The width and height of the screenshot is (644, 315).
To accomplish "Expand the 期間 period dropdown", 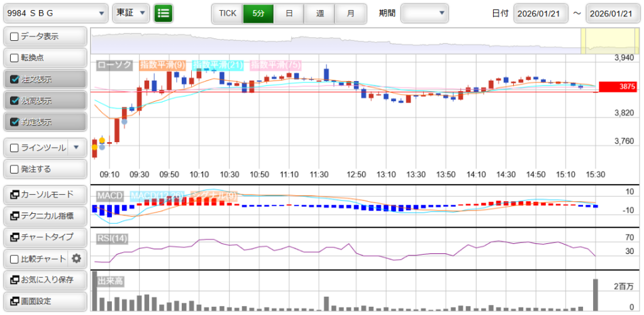I will pyautogui.click(x=425, y=13).
